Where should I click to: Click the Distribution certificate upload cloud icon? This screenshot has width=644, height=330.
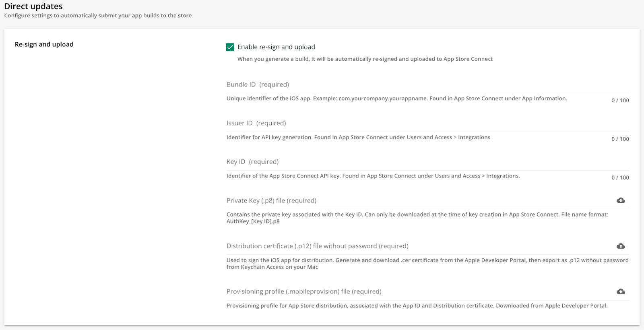(x=621, y=246)
